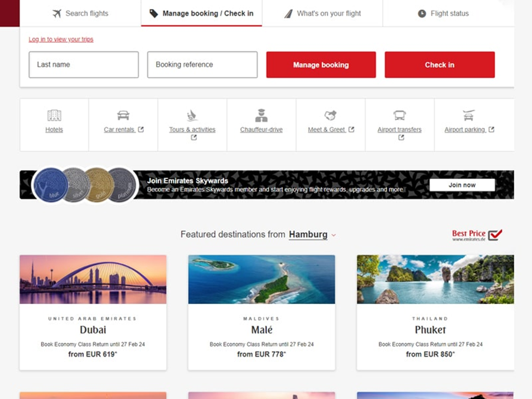
Task: Click the Best Price checkmark badge
Action: pyautogui.click(x=477, y=235)
